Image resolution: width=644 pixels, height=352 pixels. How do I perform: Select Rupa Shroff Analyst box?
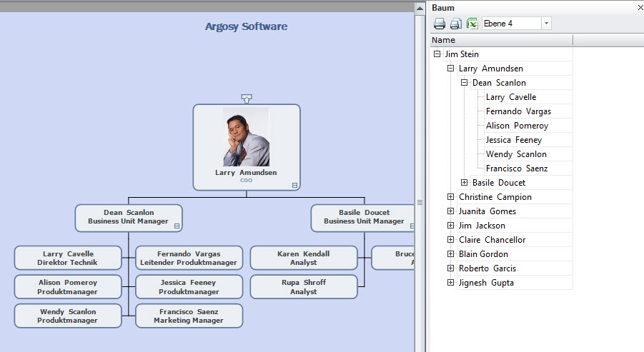coord(304,287)
